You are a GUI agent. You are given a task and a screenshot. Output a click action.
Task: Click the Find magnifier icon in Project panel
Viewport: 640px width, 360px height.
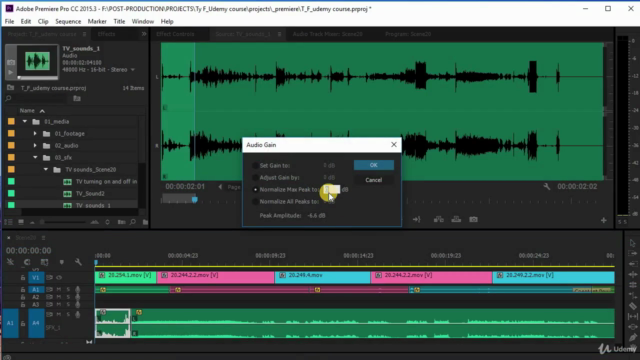[133, 222]
